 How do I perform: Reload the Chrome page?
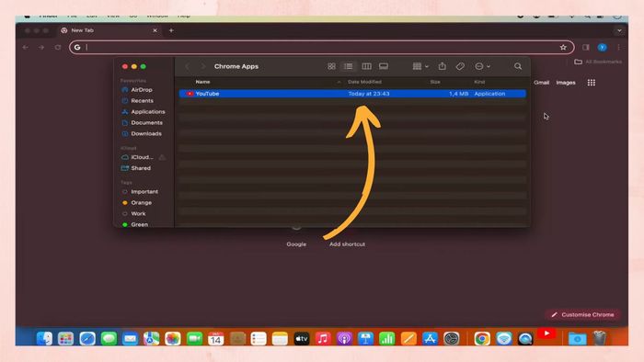pos(58,48)
